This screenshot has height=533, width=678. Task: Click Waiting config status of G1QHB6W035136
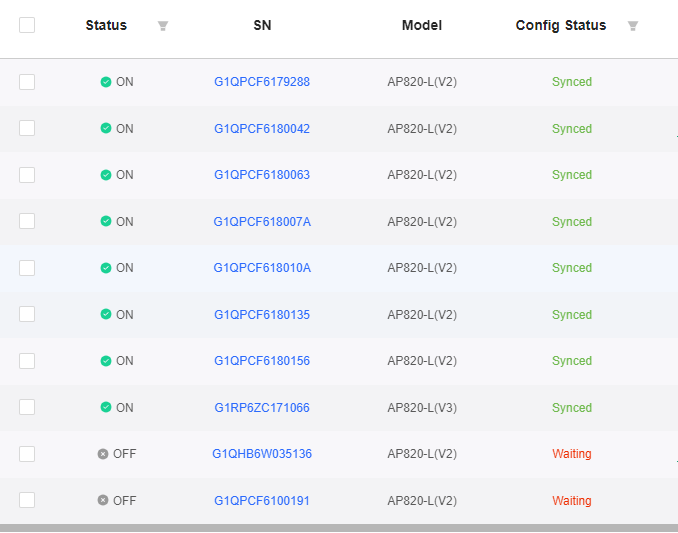click(572, 454)
